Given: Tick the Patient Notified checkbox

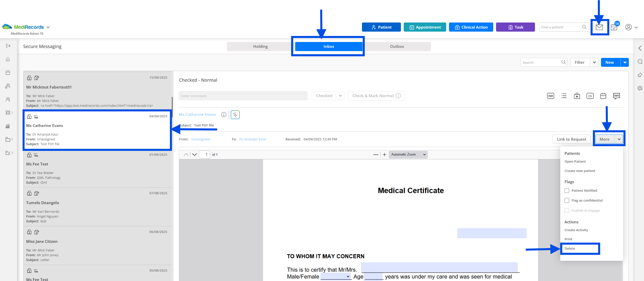Looking at the screenshot, I should coord(567,190).
